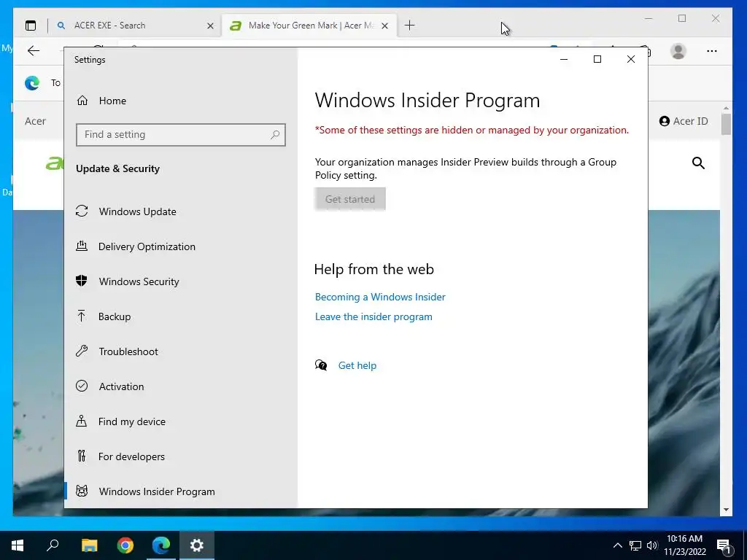
Task: Select the Windows Update refresh icon
Action: (x=82, y=211)
